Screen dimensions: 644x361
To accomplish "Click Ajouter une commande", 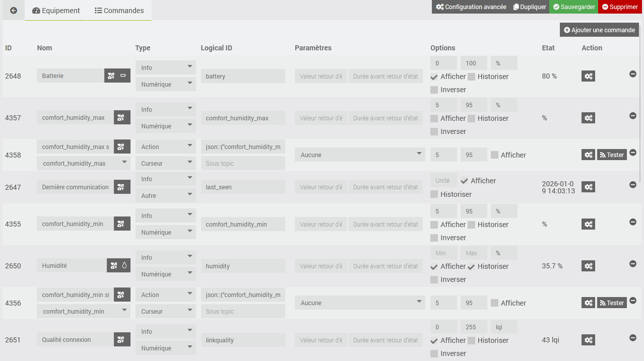I will [x=599, y=30].
